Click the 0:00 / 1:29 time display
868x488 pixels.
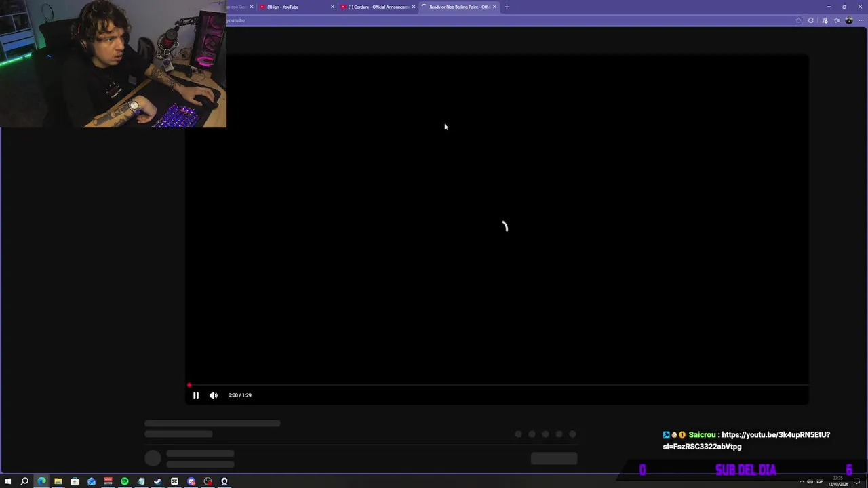click(239, 395)
